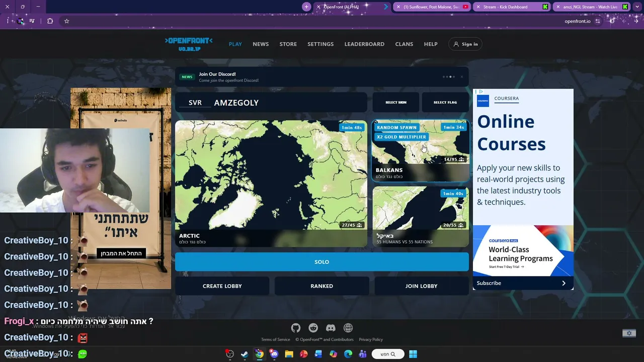Open the Clans page

[404, 44]
